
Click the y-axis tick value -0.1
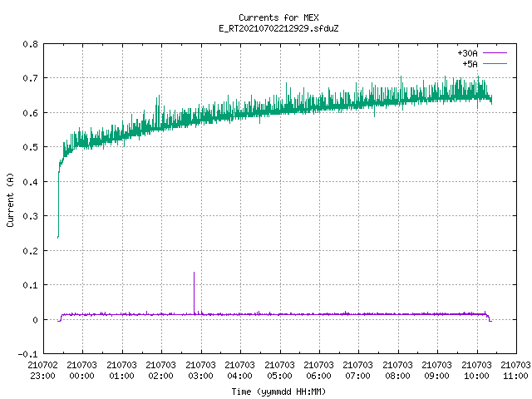[28, 354]
